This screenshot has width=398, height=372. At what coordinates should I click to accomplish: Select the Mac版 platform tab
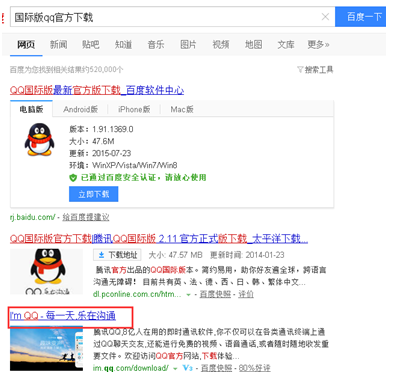point(182,109)
